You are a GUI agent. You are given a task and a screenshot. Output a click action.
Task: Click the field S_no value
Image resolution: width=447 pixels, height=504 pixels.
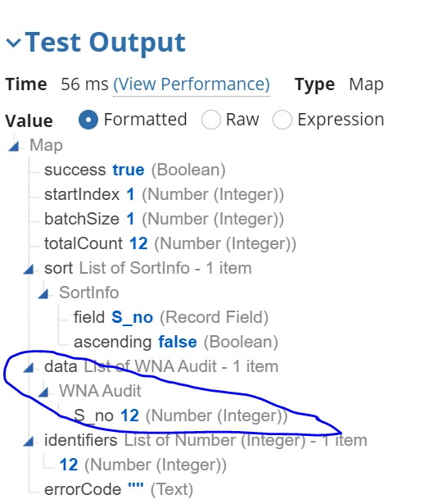click(x=133, y=318)
